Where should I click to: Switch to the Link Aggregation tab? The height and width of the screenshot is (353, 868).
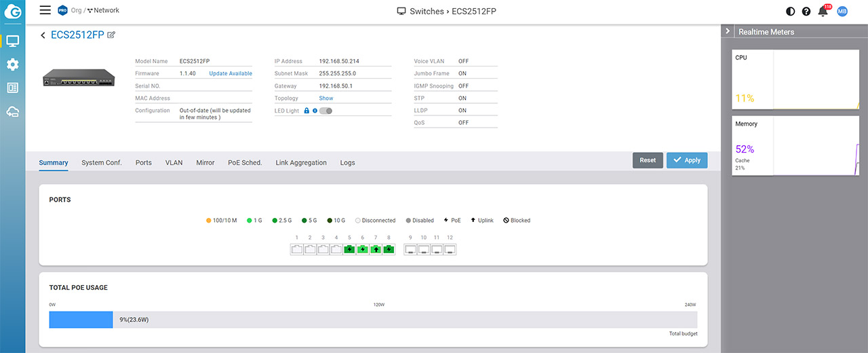[301, 162]
